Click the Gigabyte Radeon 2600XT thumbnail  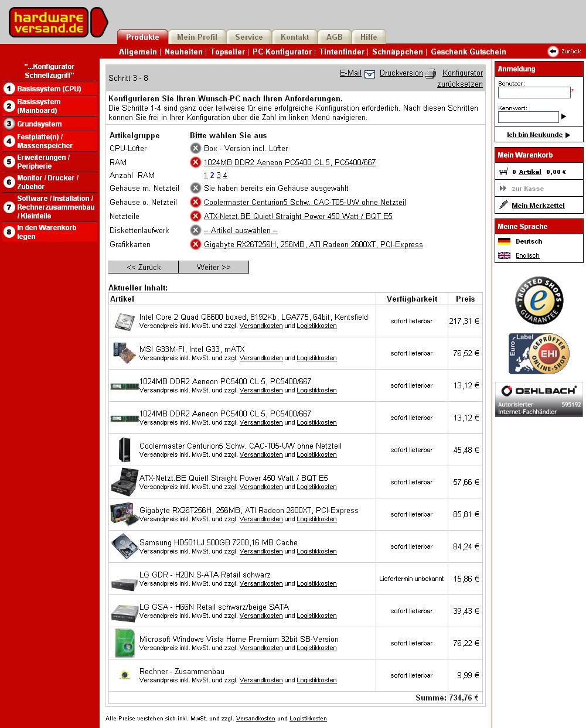(x=124, y=514)
